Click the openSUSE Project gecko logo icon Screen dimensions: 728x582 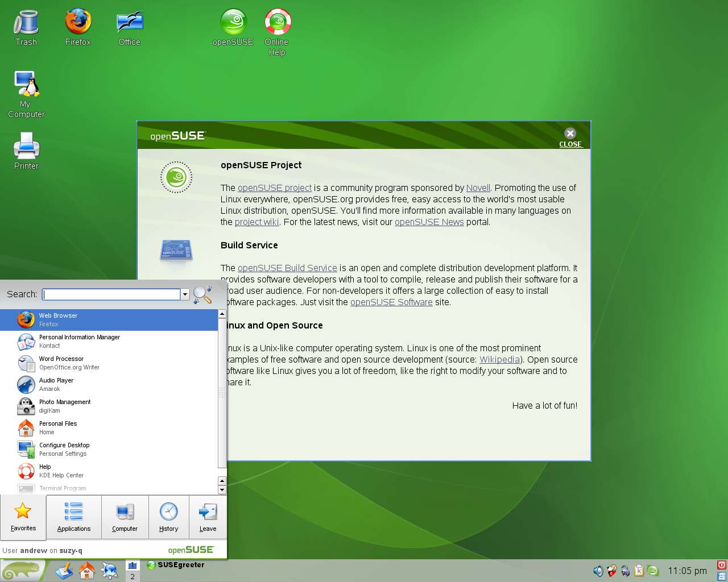(x=176, y=177)
